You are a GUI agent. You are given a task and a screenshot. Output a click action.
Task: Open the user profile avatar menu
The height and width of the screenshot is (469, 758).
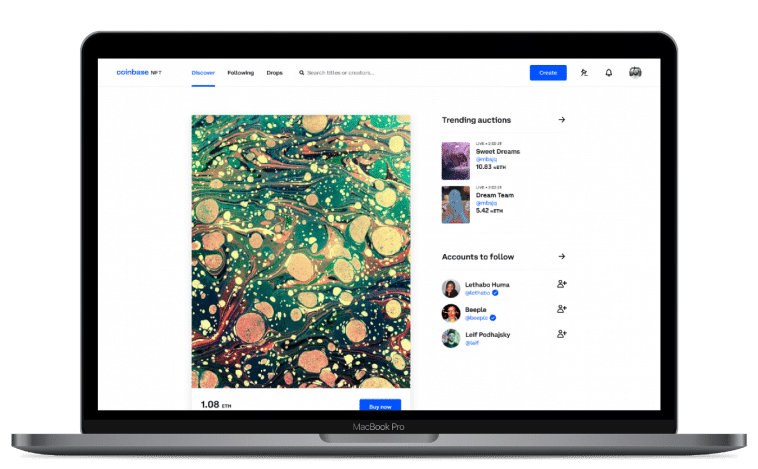(635, 73)
